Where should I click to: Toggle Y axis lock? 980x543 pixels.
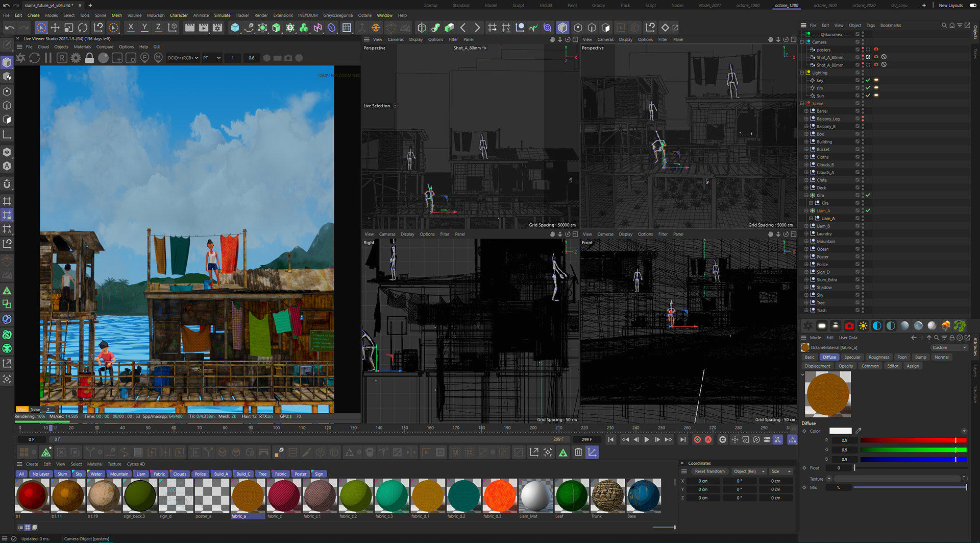point(144,28)
